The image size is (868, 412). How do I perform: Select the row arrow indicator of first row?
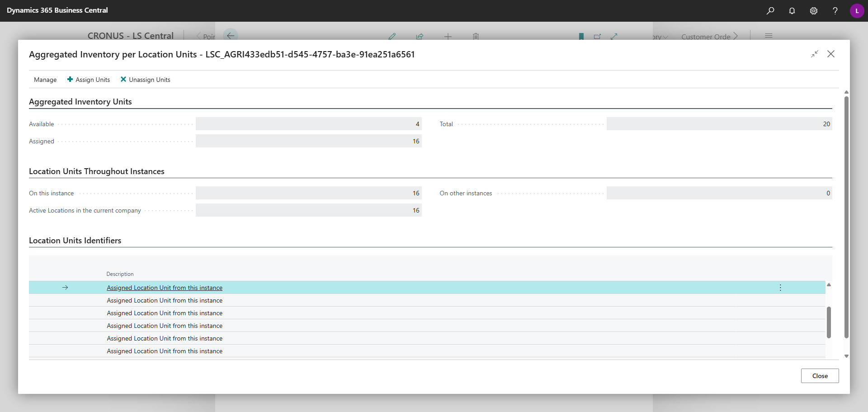click(65, 288)
